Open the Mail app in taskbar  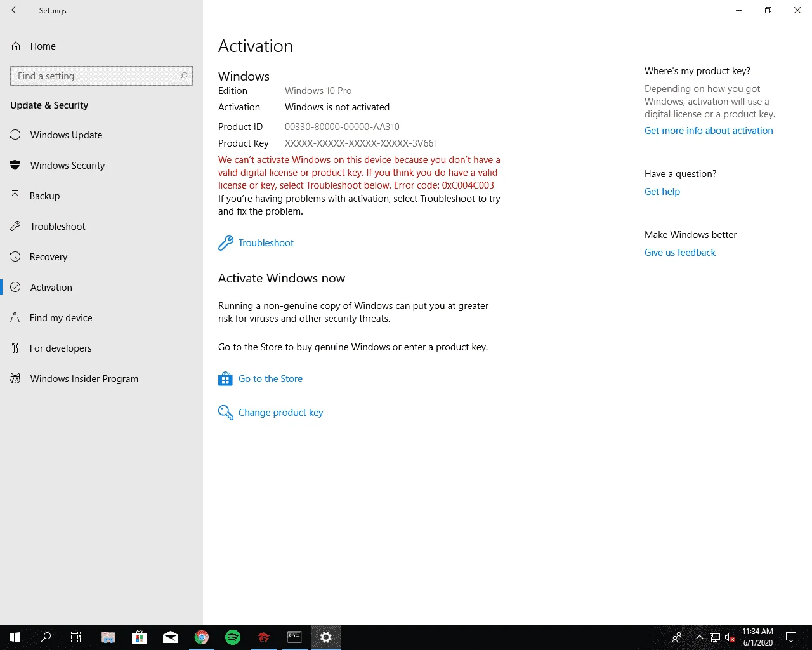pos(171,637)
